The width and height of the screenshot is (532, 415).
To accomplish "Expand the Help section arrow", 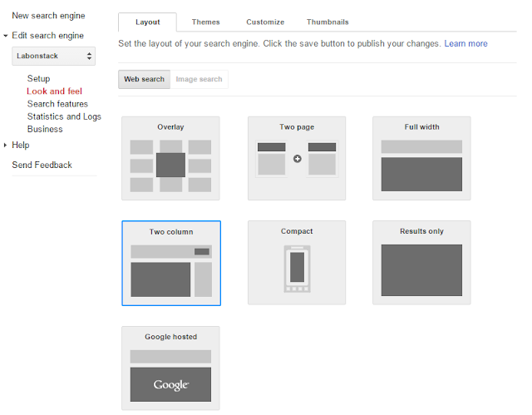I will [x=5, y=145].
